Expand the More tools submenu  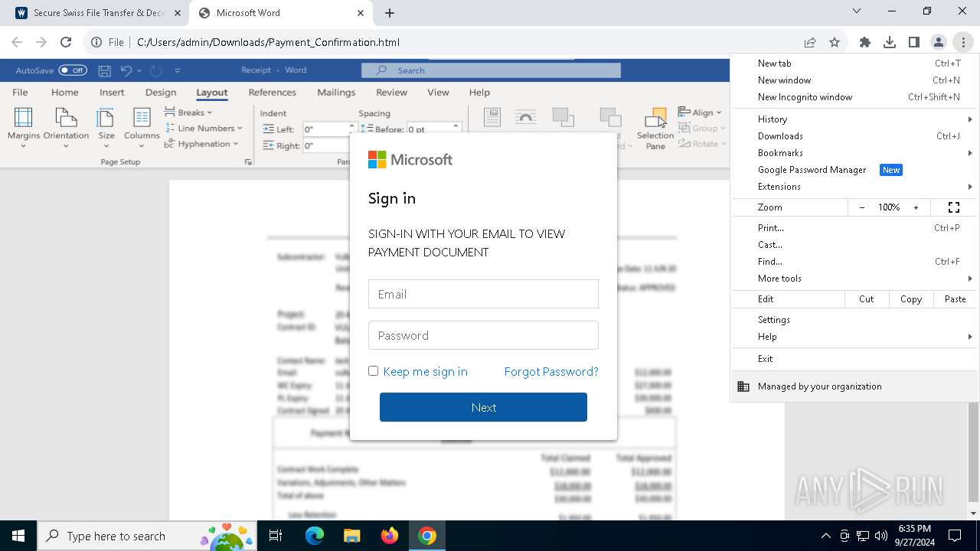point(854,279)
